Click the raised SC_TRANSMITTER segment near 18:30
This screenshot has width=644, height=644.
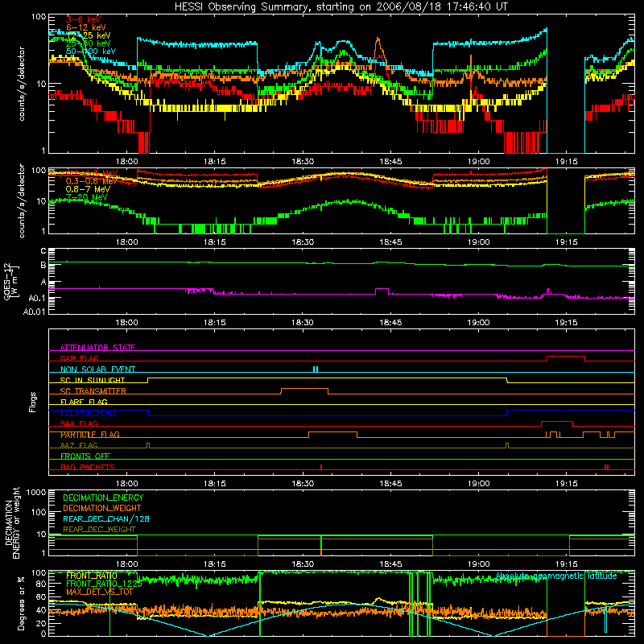pos(304,389)
